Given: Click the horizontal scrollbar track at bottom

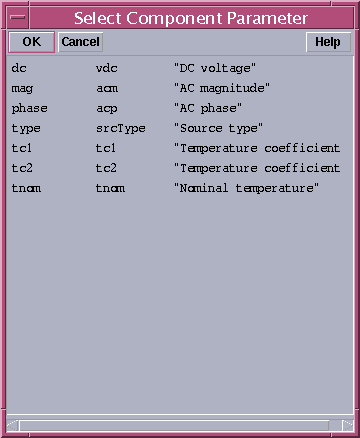Looking at the screenshot, I should click(x=174, y=425).
